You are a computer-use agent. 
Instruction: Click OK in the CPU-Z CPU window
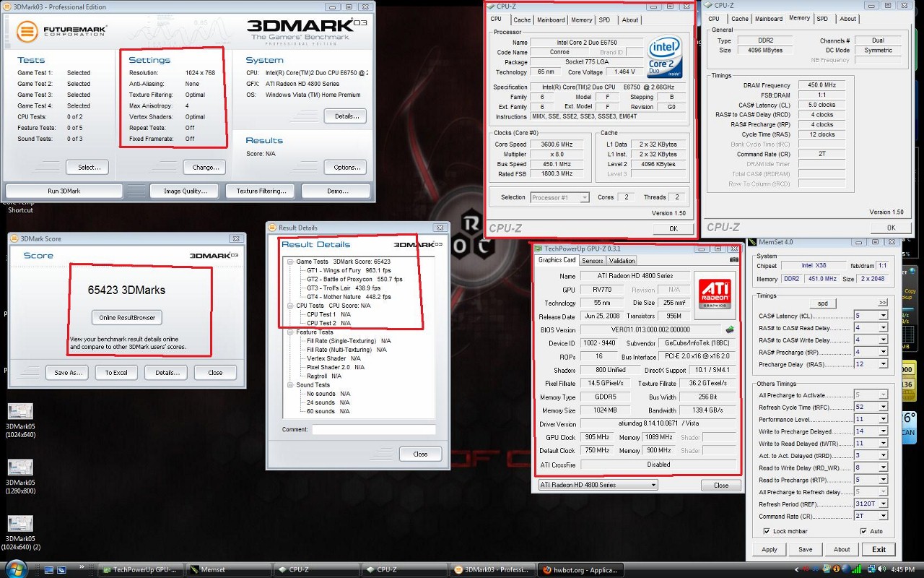tap(673, 228)
